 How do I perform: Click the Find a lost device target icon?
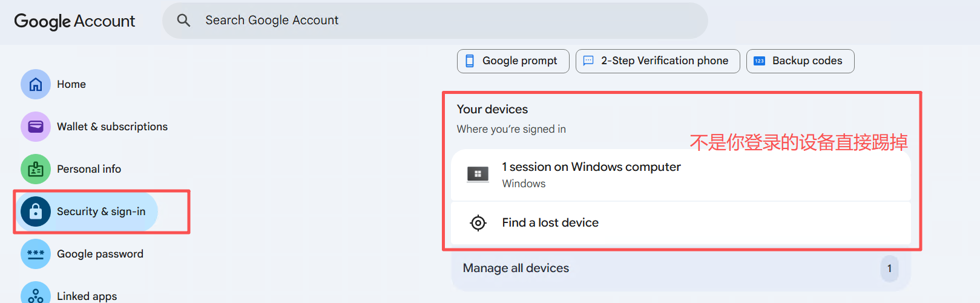point(478,223)
